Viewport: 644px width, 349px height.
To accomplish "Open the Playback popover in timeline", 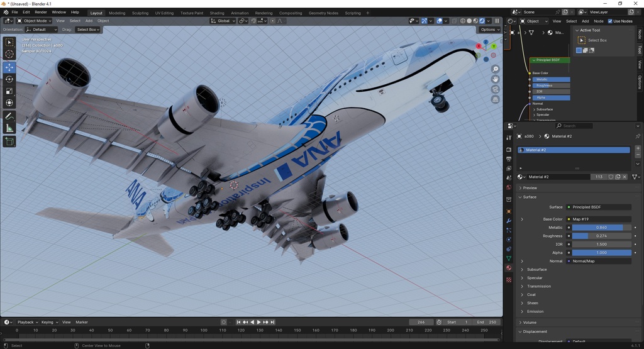I will 27,322.
